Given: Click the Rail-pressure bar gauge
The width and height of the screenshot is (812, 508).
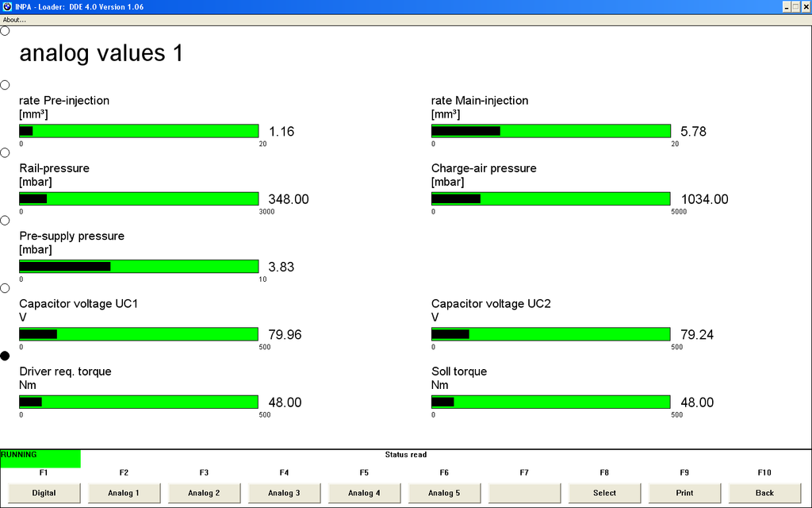Looking at the screenshot, I should pos(139,199).
